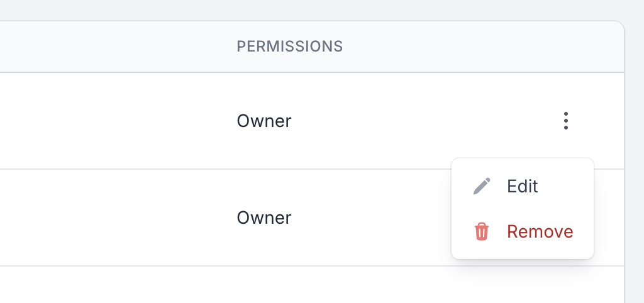Click the table header bar left of PERMISSIONS
The width and height of the screenshot is (644, 303).
pos(115,47)
